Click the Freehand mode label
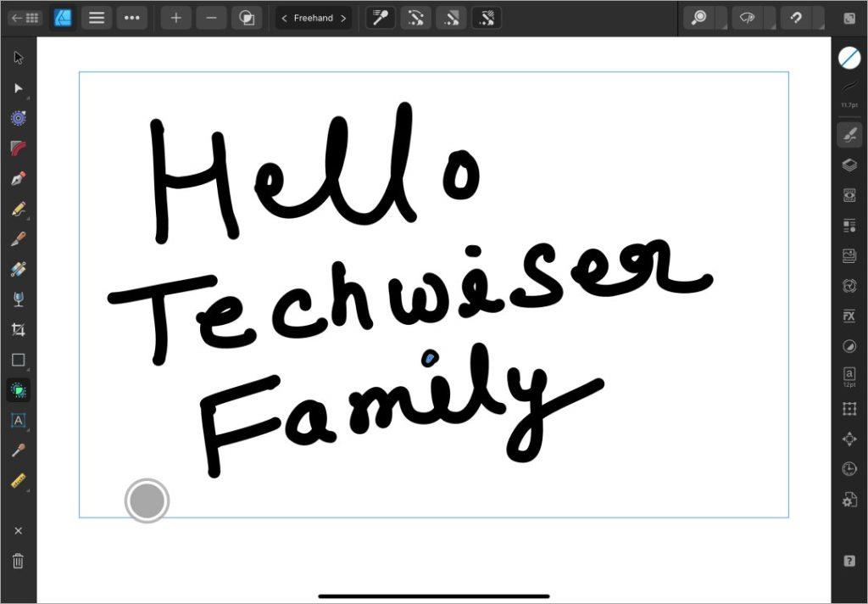 (314, 19)
